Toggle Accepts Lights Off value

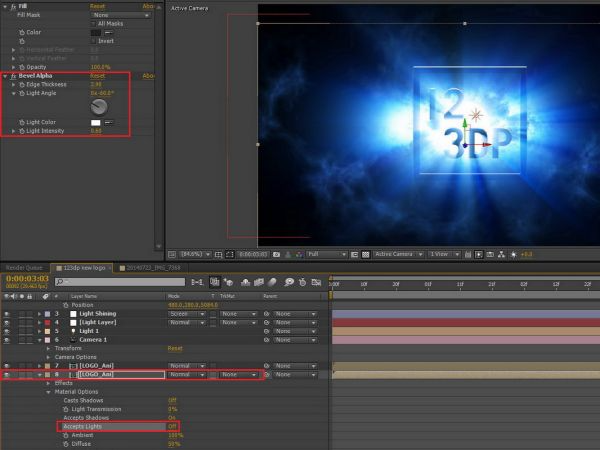coord(172,427)
